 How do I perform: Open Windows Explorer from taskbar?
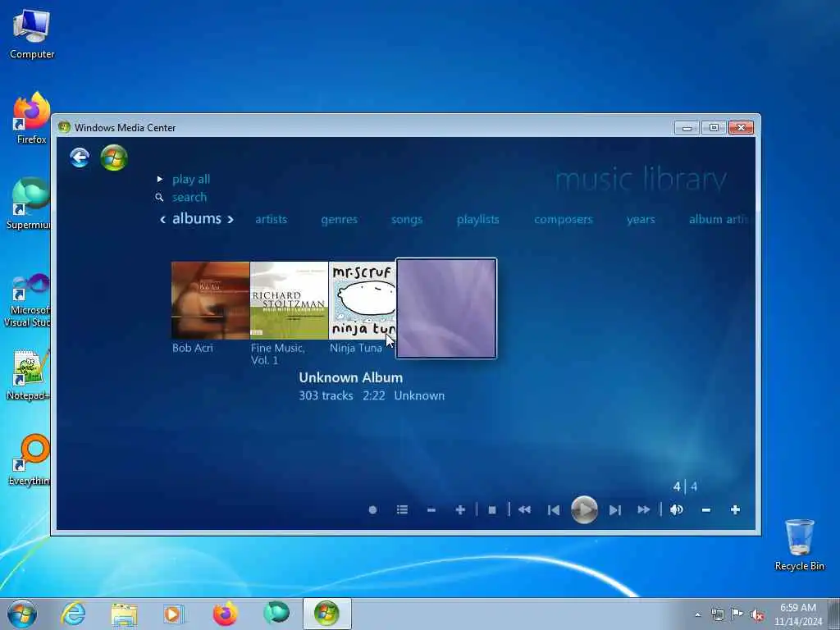(124, 614)
